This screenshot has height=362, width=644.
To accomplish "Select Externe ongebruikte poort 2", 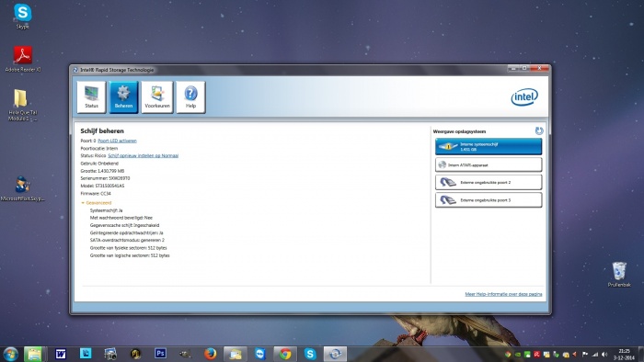I will [489, 183].
